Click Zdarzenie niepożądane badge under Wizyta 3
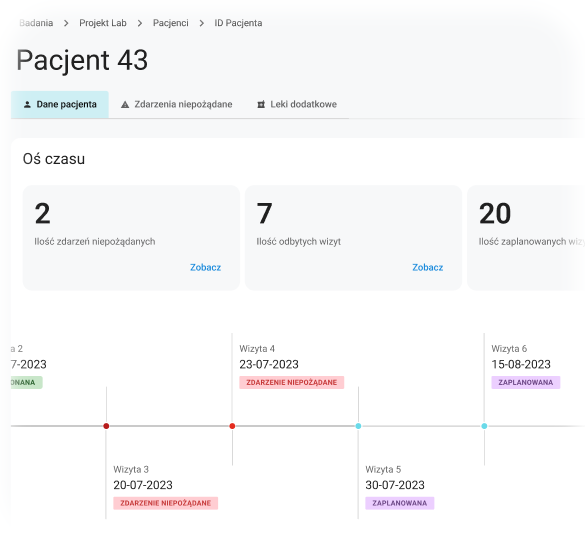This screenshot has height=560, width=585. (x=166, y=503)
